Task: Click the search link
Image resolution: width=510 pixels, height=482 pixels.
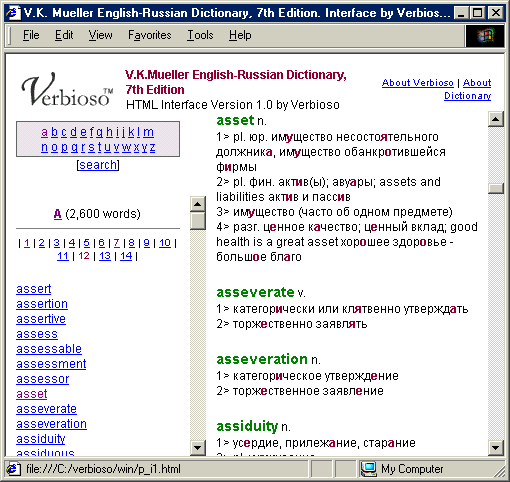Action: [98, 165]
